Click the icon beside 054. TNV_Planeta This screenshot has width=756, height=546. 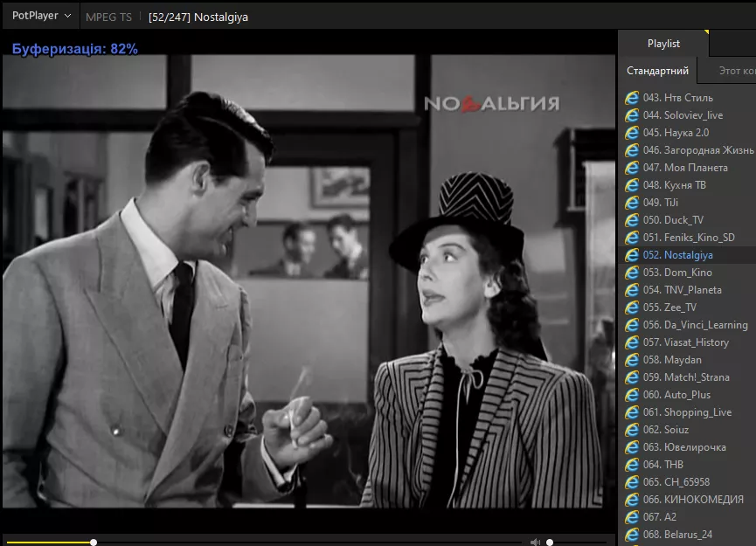pyautogui.click(x=632, y=290)
